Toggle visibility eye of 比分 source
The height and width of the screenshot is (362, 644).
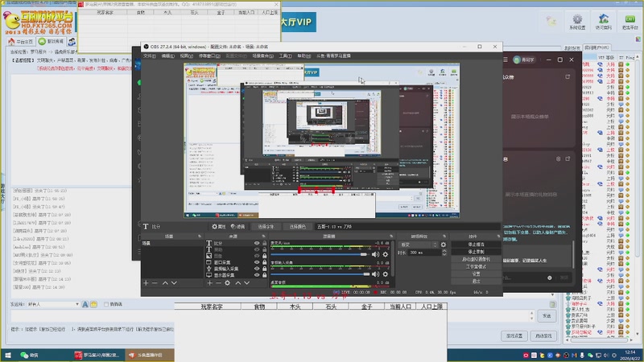[257, 244]
